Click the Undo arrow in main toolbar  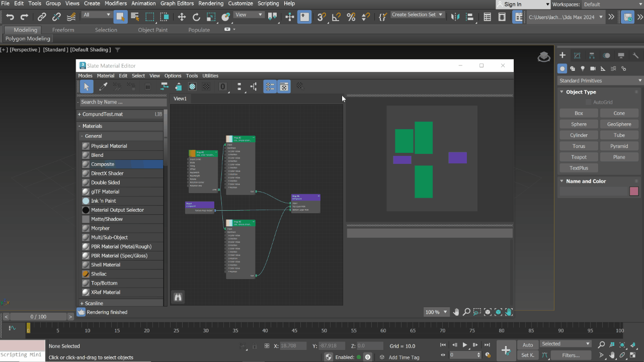tap(10, 17)
